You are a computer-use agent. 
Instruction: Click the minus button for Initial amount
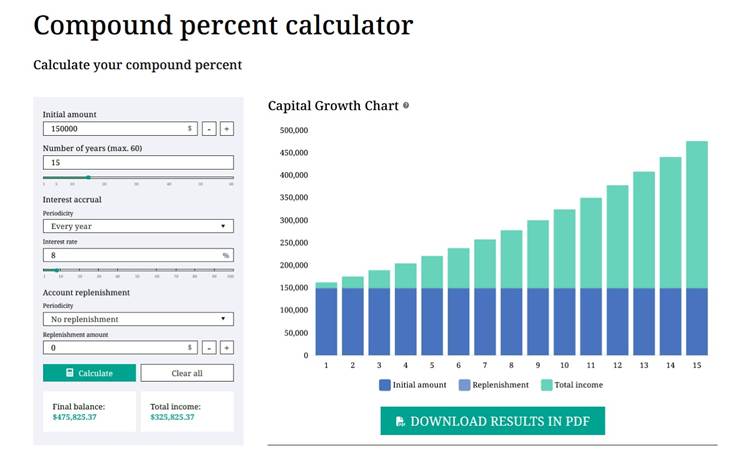point(209,129)
